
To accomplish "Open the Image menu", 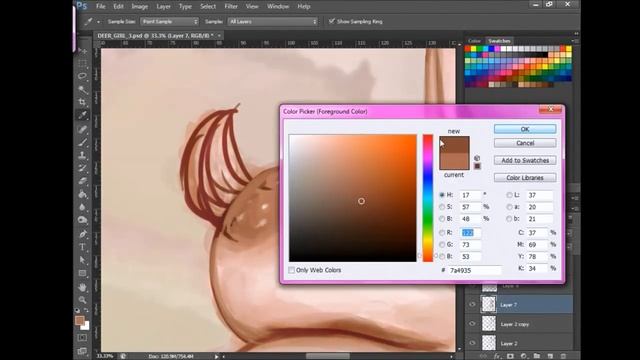I will 140,7.
